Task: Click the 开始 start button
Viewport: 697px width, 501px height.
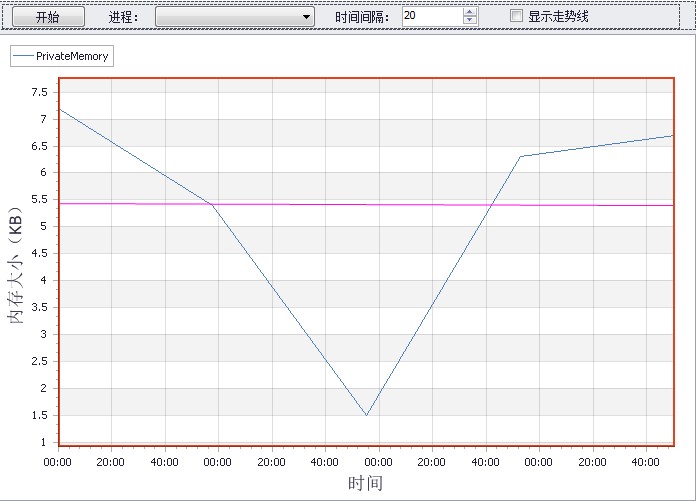Action: coord(48,17)
